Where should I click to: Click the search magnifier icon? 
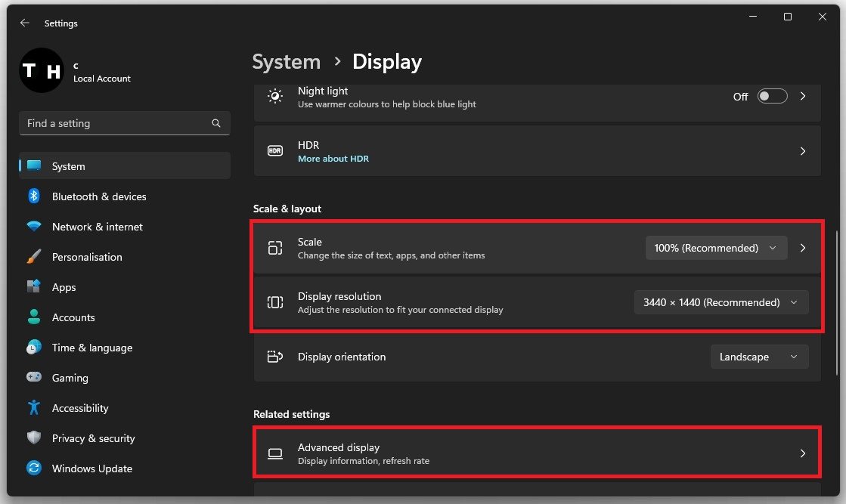216,123
